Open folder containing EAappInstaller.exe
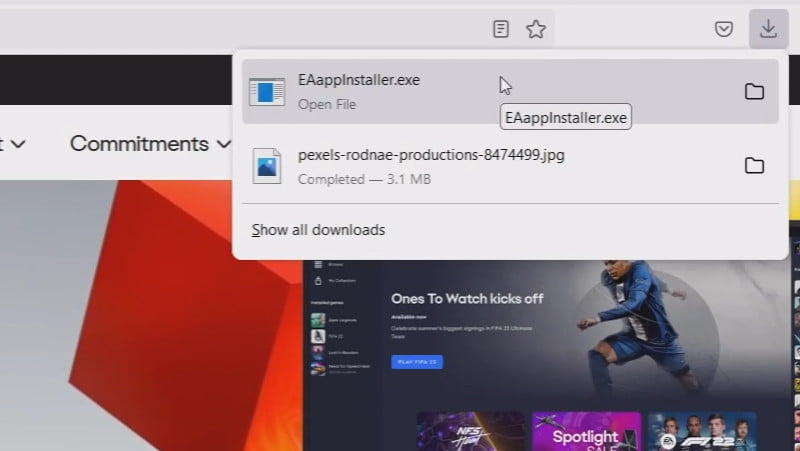The image size is (800, 451). coord(754,92)
